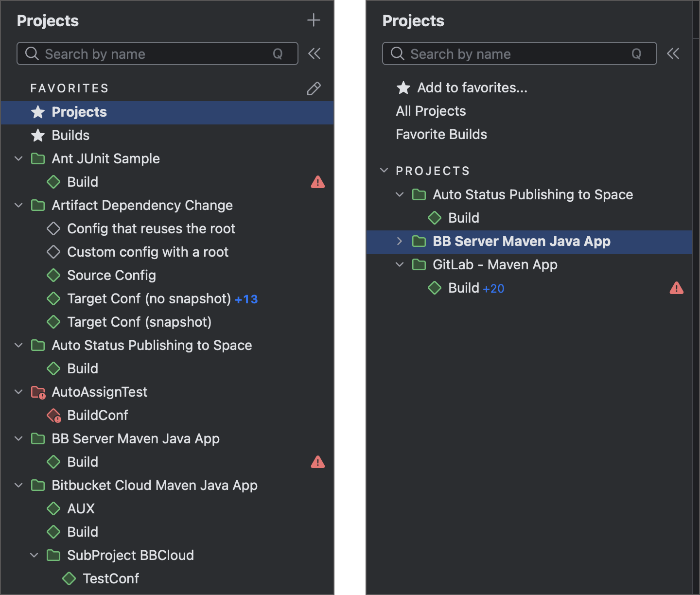This screenshot has height=595, width=700.
Task: Click the pencil icon to edit favorites
Action: [x=314, y=88]
